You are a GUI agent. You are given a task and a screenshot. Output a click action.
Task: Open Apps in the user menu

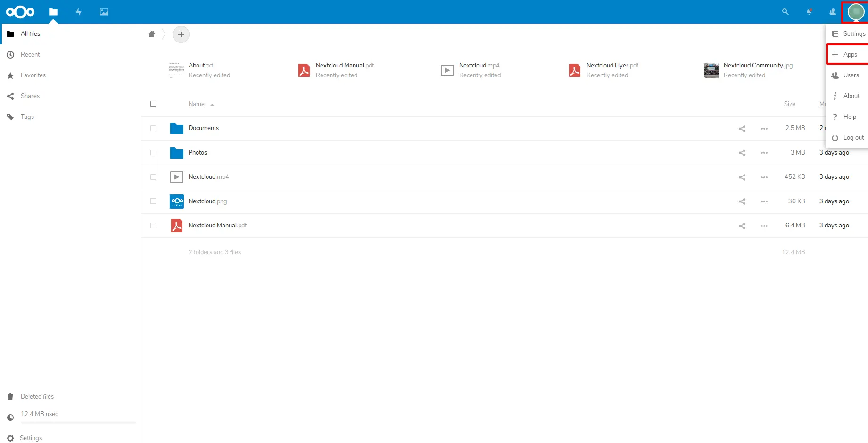click(848, 55)
